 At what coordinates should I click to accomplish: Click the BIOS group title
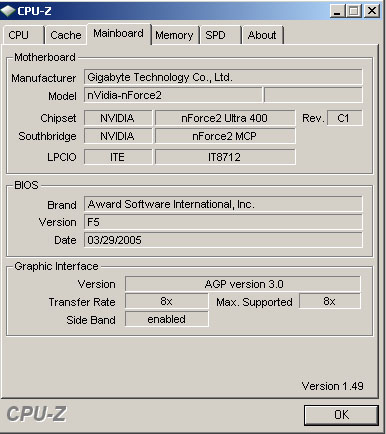pyautogui.click(x=26, y=185)
